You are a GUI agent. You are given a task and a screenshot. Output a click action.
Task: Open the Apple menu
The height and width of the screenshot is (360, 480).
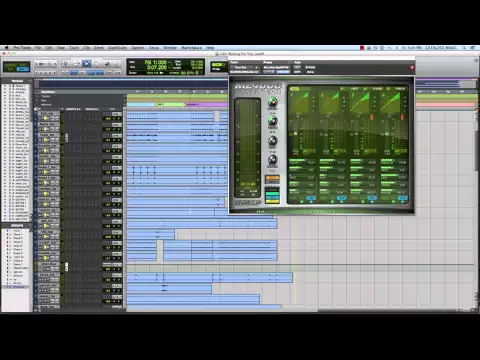(6, 48)
